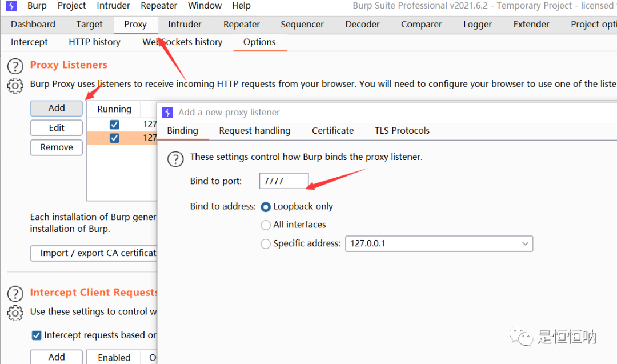Click the help icon in Binding dialog
This screenshot has width=617, height=364.
[x=175, y=159]
